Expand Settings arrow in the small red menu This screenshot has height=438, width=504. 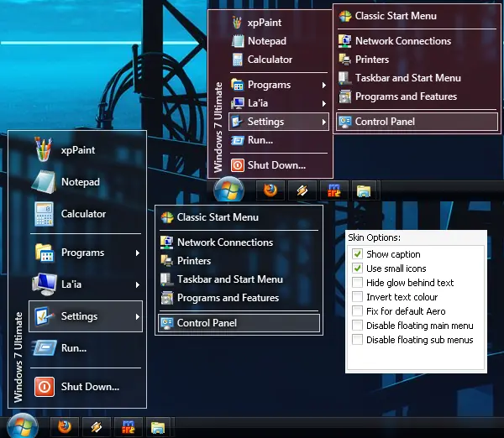(x=324, y=122)
